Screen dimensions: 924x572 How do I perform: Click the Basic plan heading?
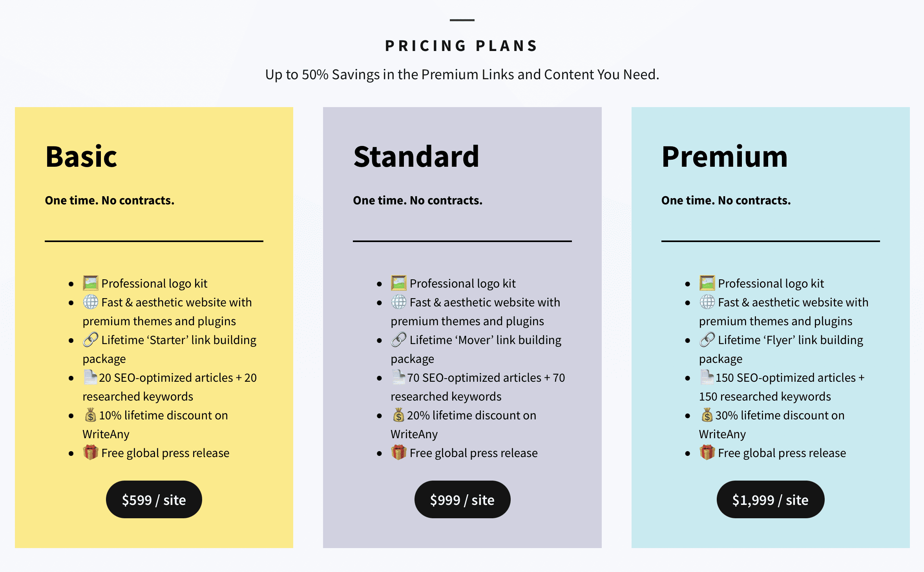(x=81, y=157)
